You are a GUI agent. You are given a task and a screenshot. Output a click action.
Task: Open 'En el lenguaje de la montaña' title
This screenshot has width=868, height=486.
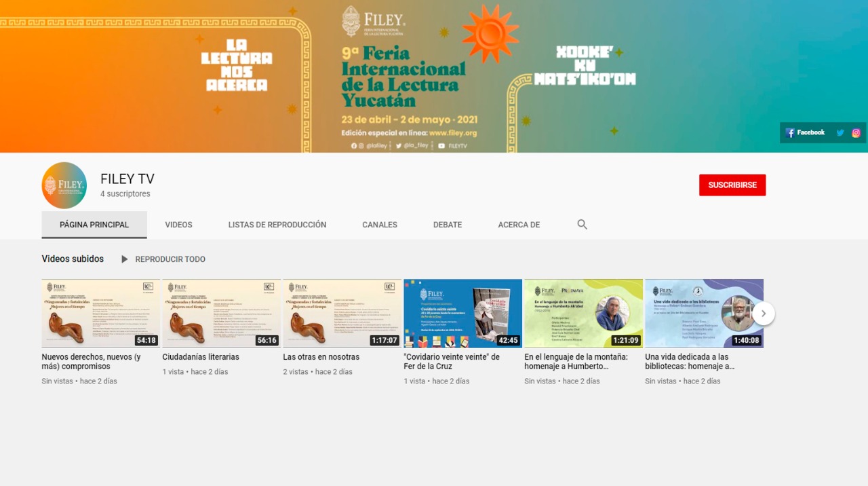point(576,362)
